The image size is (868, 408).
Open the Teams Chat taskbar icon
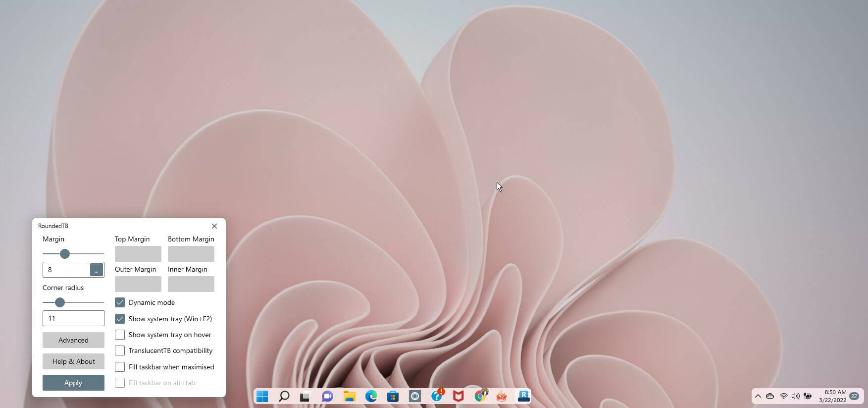pos(327,396)
